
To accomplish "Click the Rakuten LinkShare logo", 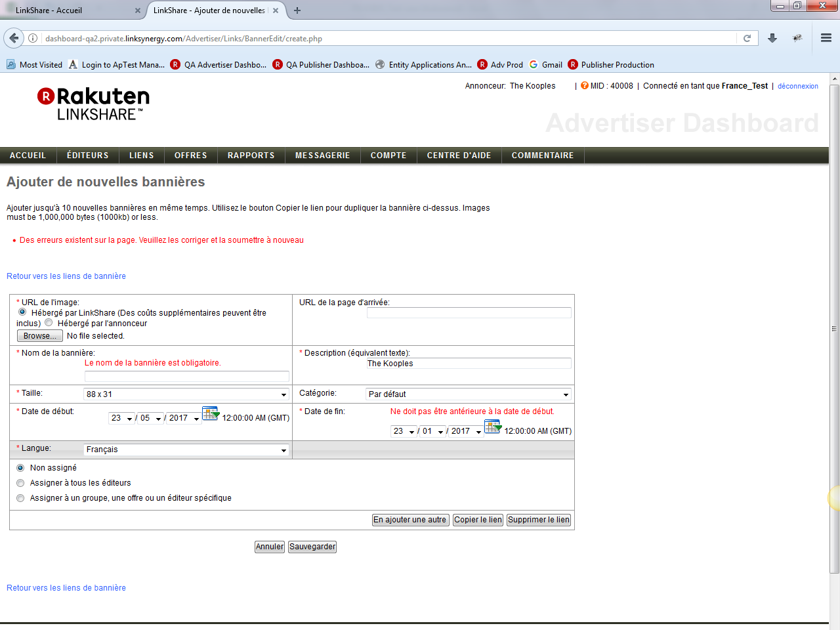I will pos(93,104).
